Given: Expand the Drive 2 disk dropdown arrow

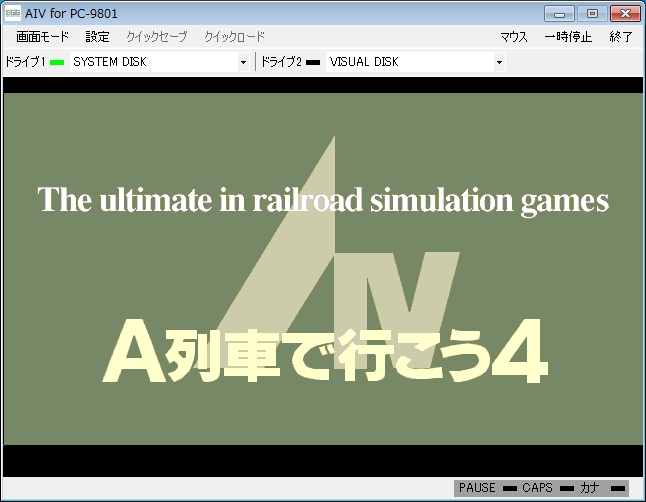Looking at the screenshot, I should (x=499, y=63).
